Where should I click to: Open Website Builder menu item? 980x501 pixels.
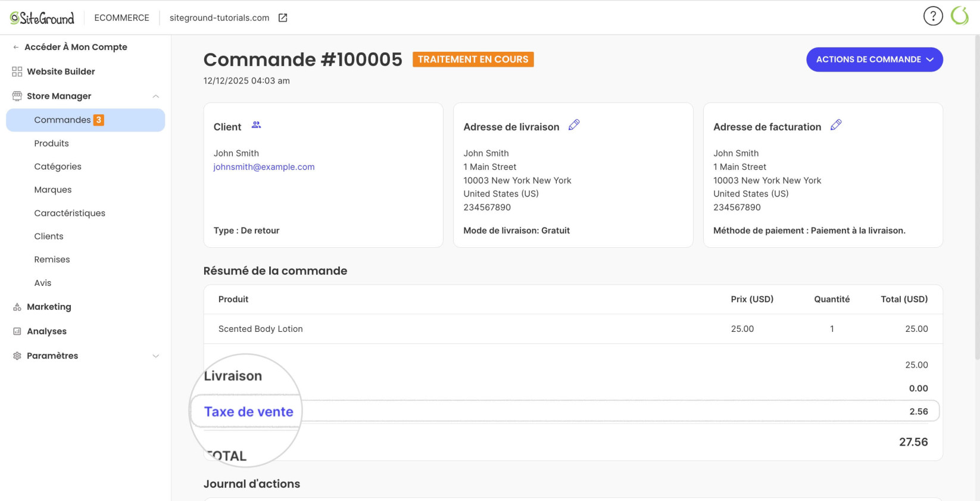click(61, 71)
